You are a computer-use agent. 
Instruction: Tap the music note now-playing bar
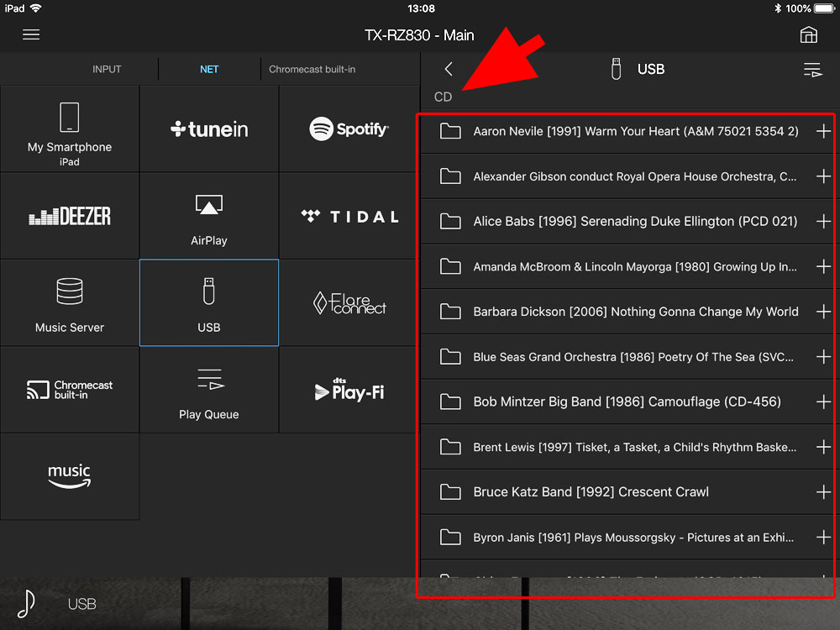(x=27, y=603)
